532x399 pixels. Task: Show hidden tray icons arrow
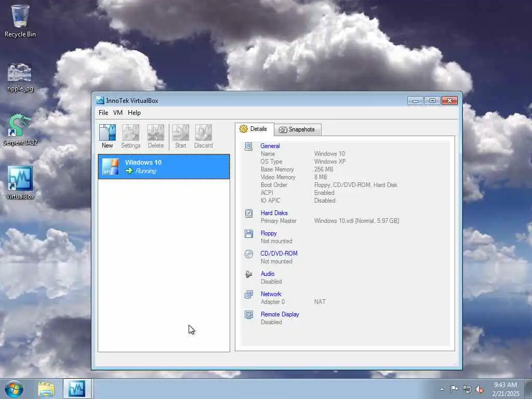442,390
